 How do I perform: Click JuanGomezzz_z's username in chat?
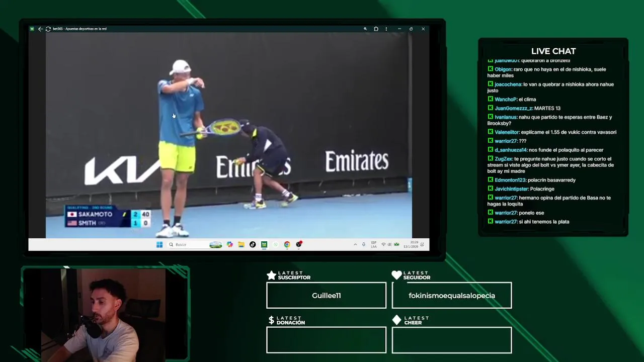click(x=513, y=108)
